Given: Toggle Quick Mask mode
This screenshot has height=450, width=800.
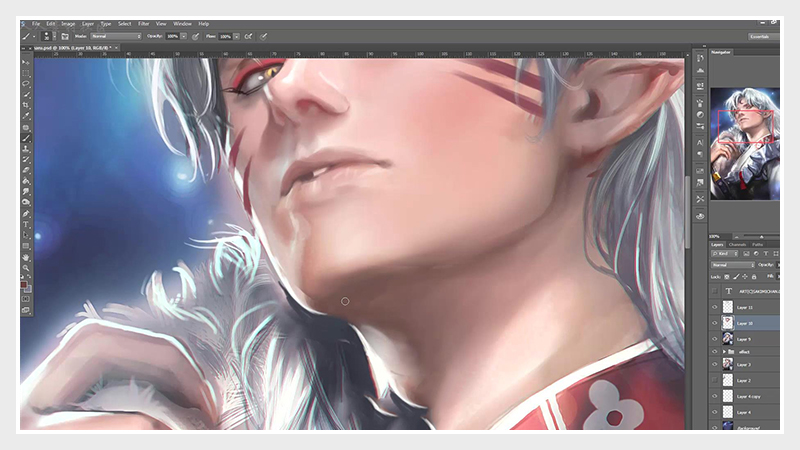Looking at the screenshot, I should point(26,299).
